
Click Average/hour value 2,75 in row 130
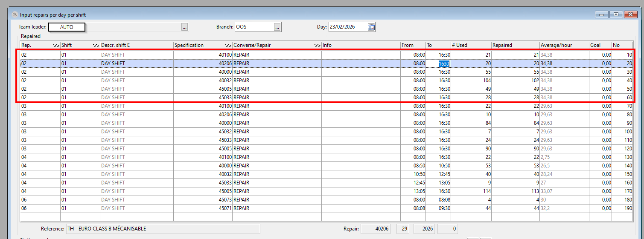[564, 157]
